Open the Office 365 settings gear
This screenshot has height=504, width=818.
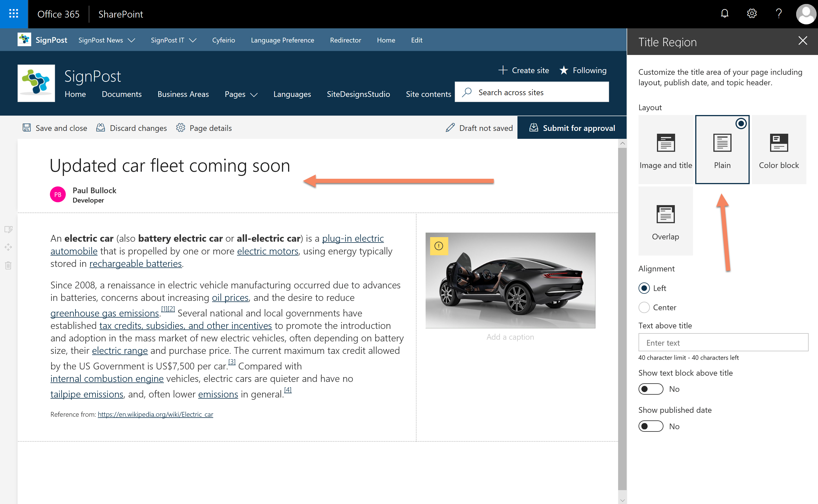point(752,14)
